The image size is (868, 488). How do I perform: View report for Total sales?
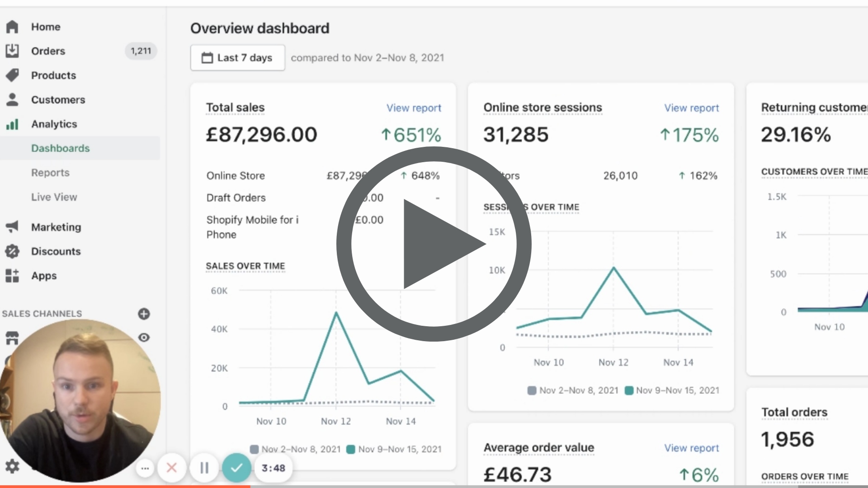pyautogui.click(x=414, y=108)
